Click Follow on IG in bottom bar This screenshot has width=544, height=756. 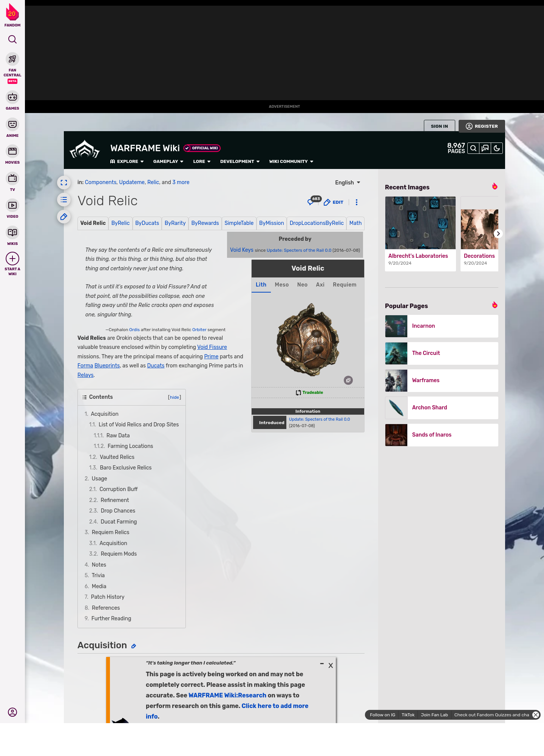(x=382, y=715)
